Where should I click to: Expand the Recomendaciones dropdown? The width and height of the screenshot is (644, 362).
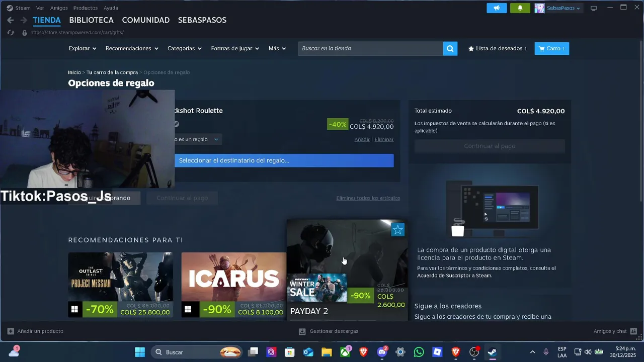coord(132,49)
